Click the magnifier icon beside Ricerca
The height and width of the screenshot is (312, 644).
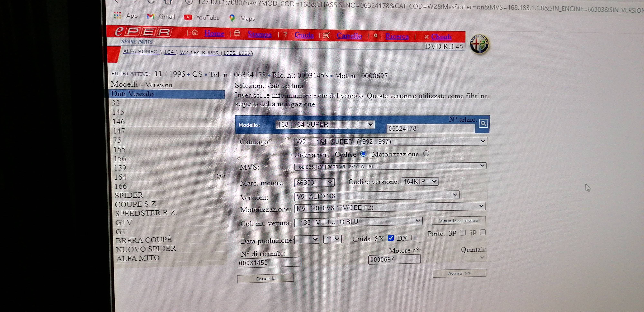pos(375,36)
